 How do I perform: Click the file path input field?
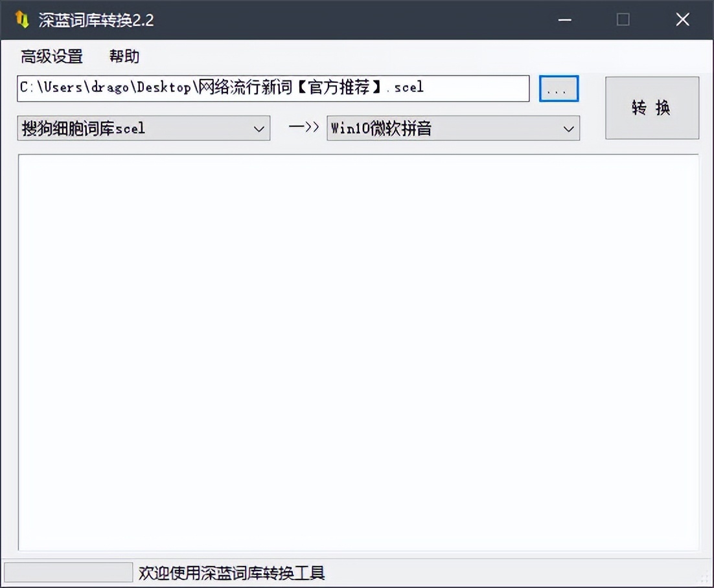[273, 88]
